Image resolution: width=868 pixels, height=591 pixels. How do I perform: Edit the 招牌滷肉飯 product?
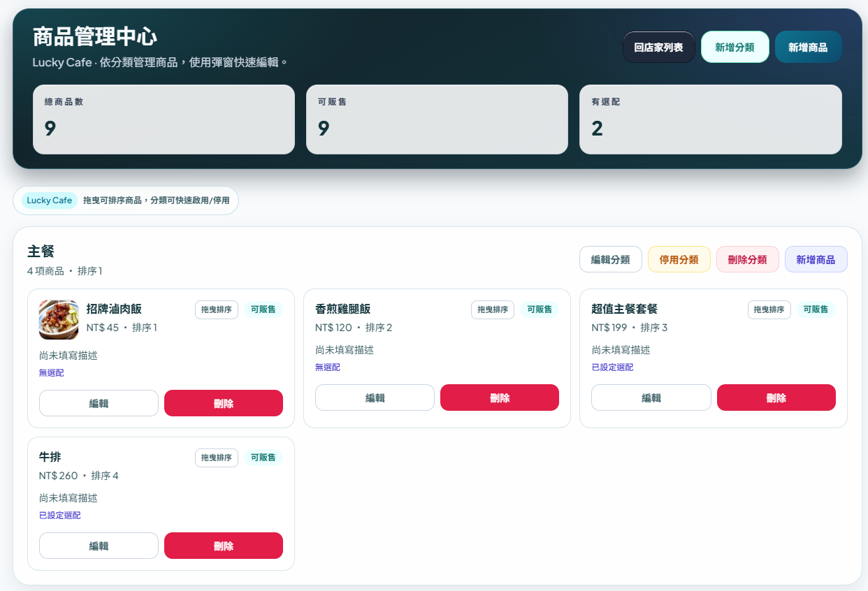(x=99, y=403)
